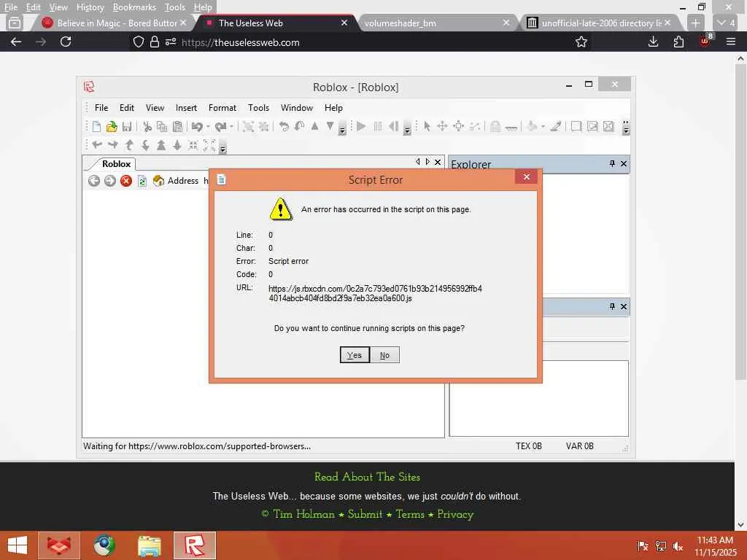The height and width of the screenshot is (560, 747).
Task: Click the Move down triangle icon
Action: [x=330, y=126]
